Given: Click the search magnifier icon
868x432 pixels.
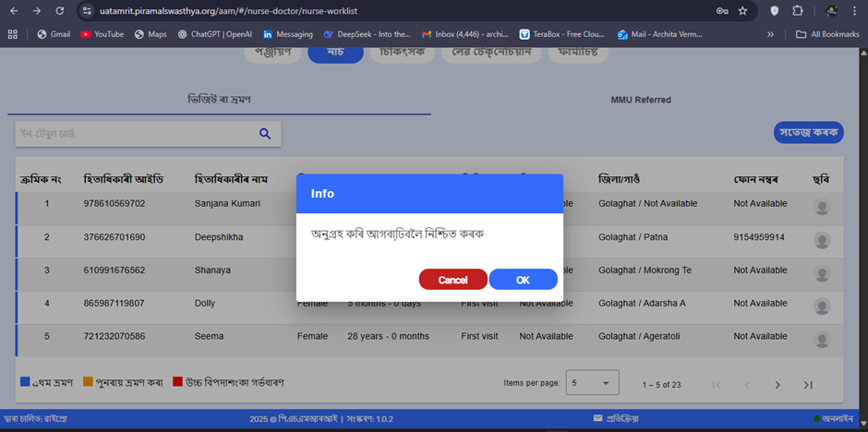Looking at the screenshot, I should (265, 134).
